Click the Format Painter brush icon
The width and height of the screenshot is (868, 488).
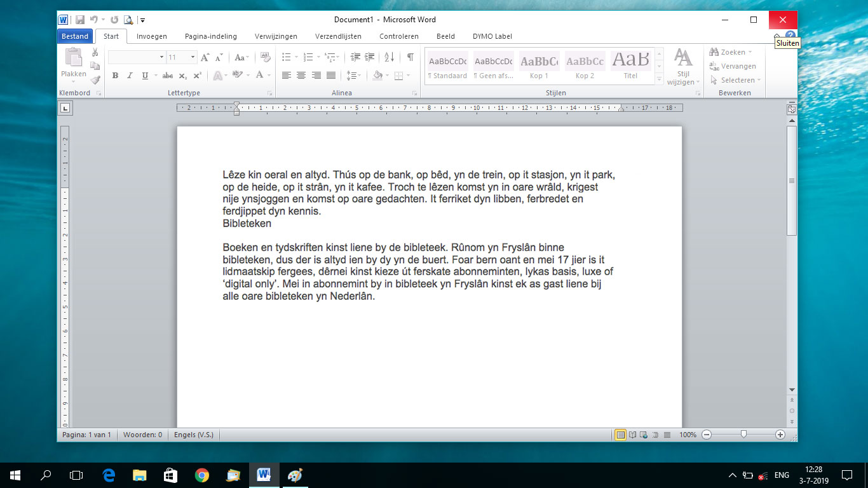pyautogui.click(x=95, y=80)
